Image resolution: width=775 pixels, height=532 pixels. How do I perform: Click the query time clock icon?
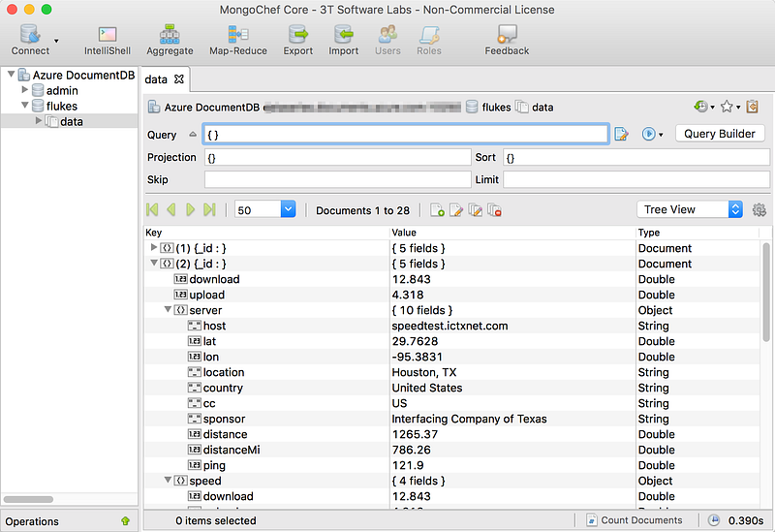point(714,520)
